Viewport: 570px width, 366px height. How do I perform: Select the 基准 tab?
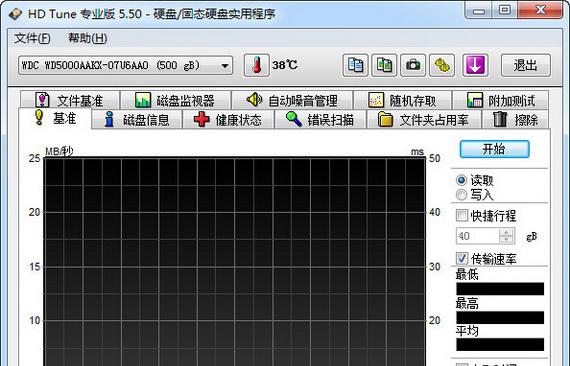(x=55, y=118)
